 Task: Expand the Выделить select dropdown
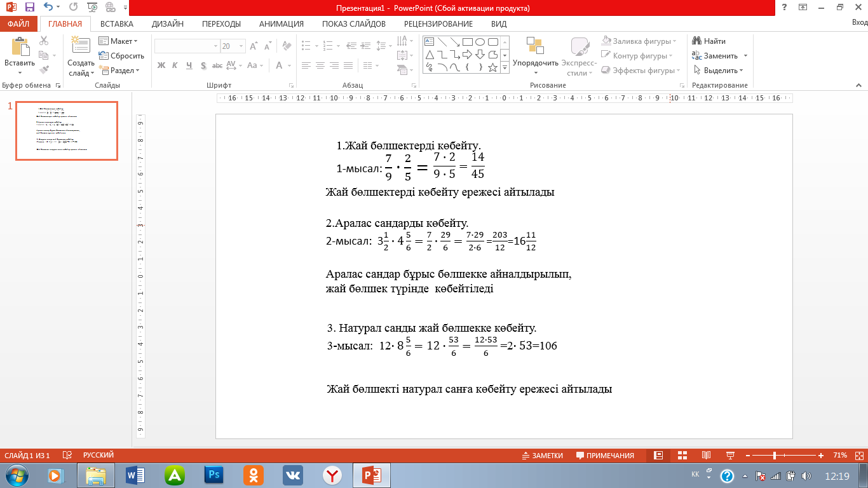719,71
